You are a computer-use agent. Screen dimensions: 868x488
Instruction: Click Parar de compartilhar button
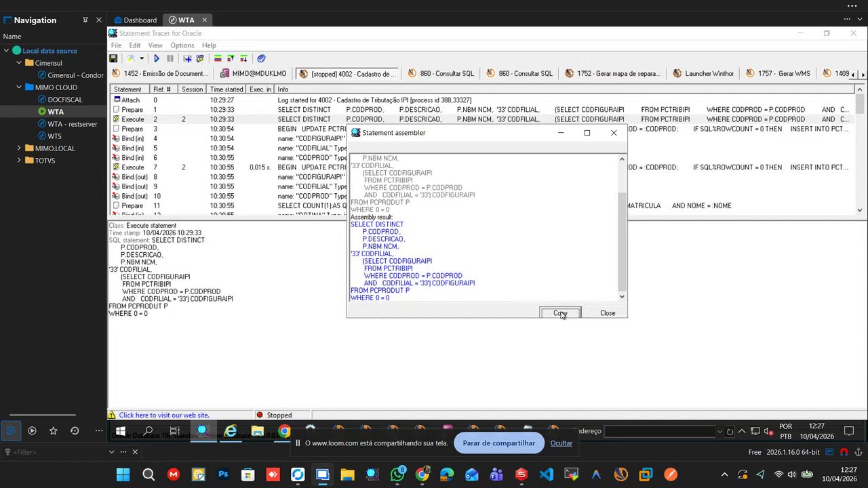498,443
